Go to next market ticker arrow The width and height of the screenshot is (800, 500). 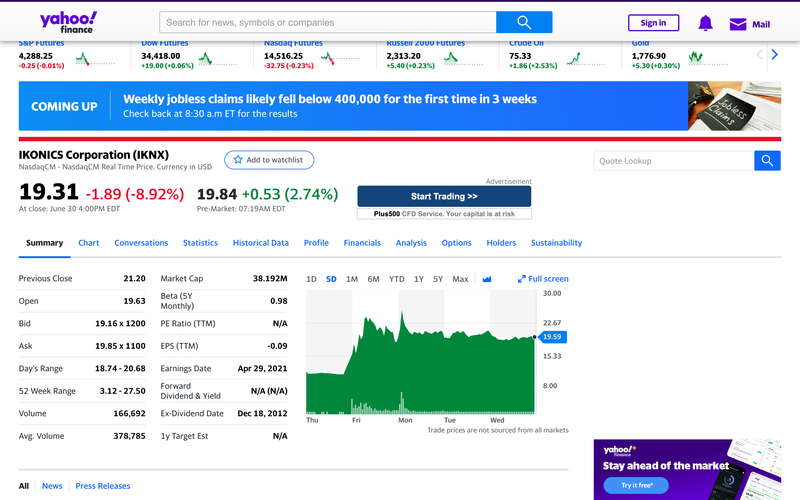pyautogui.click(x=774, y=55)
